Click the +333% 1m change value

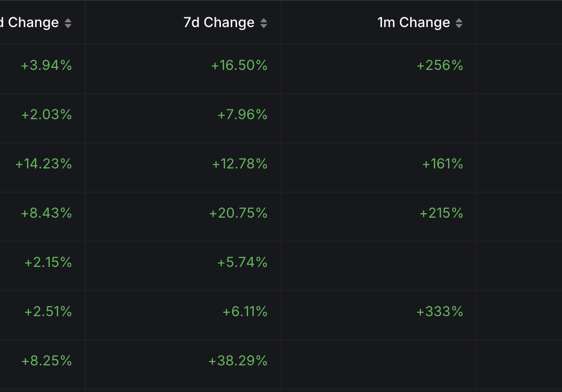tap(440, 312)
